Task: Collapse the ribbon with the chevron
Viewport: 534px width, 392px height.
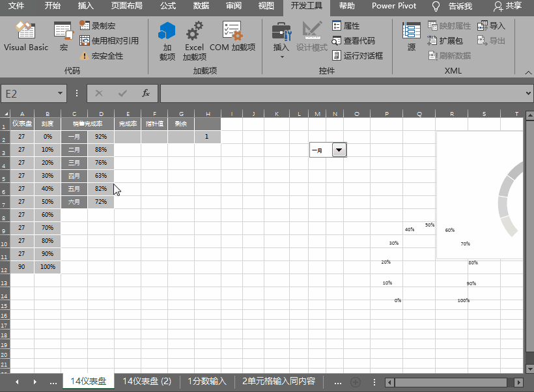Action: click(528, 72)
